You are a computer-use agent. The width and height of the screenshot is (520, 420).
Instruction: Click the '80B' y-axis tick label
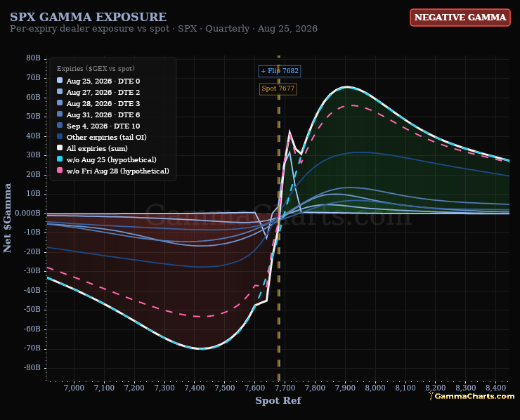coord(33,58)
